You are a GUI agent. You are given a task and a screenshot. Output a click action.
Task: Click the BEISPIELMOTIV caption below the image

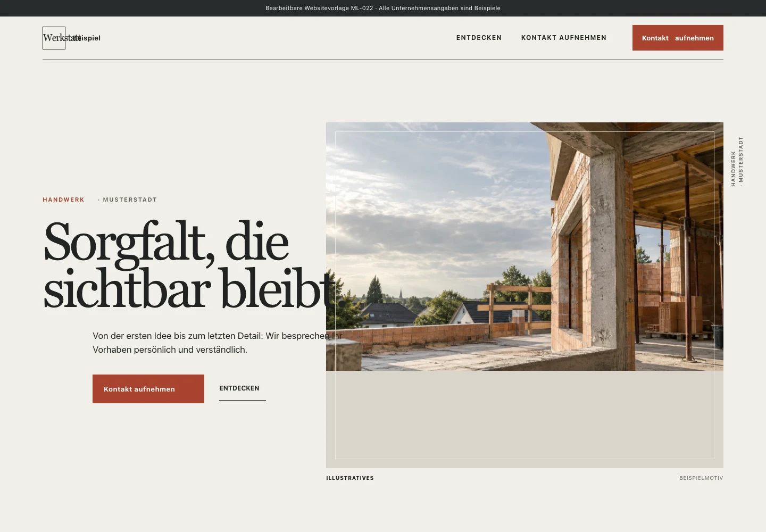click(x=701, y=478)
